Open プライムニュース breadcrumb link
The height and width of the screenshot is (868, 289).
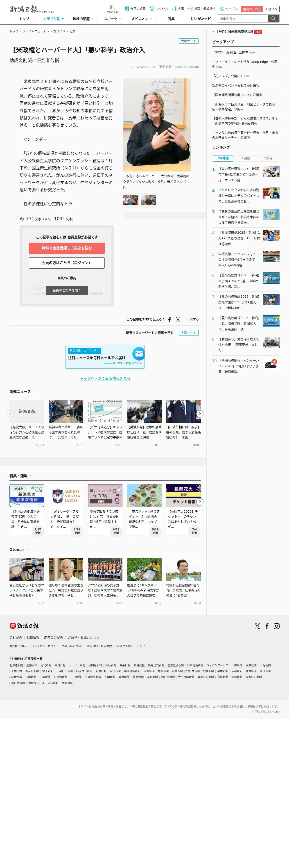tap(34, 31)
